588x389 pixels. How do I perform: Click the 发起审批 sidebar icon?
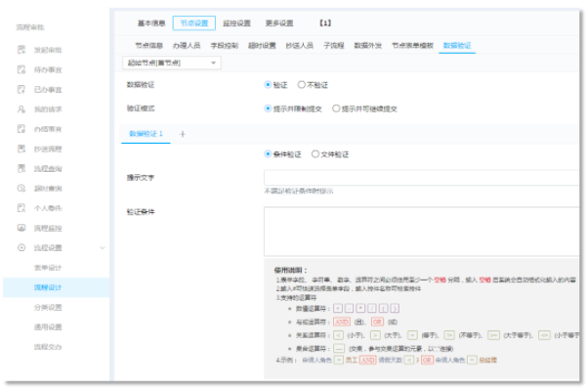[x=21, y=50]
